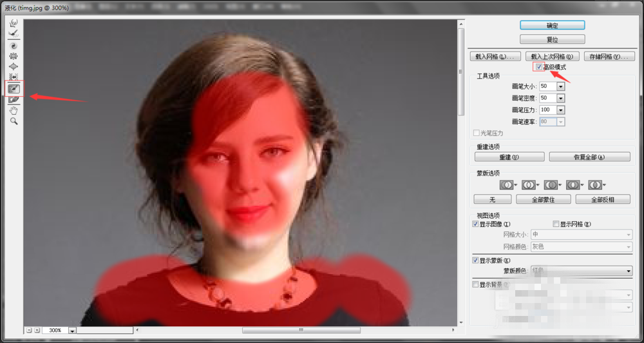Select the Reconstruct tool

pyautogui.click(x=13, y=33)
